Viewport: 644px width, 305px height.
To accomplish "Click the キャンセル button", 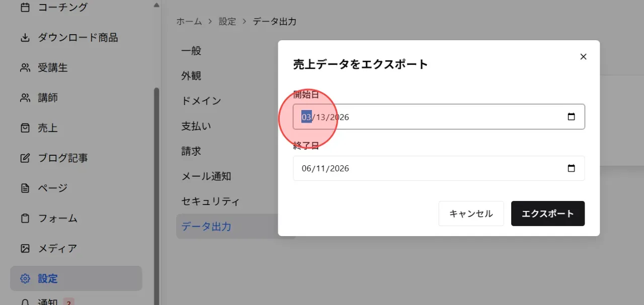I will [x=471, y=214].
